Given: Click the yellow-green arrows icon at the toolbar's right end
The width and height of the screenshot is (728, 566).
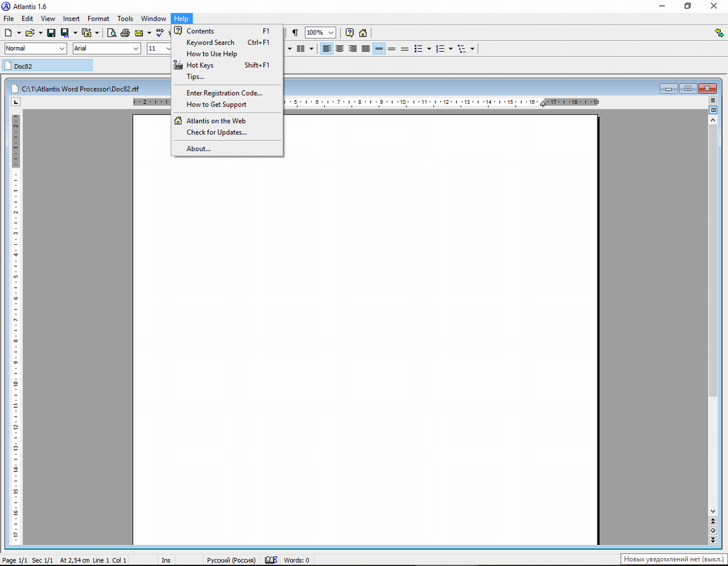Looking at the screenshot, I should 719,33.
